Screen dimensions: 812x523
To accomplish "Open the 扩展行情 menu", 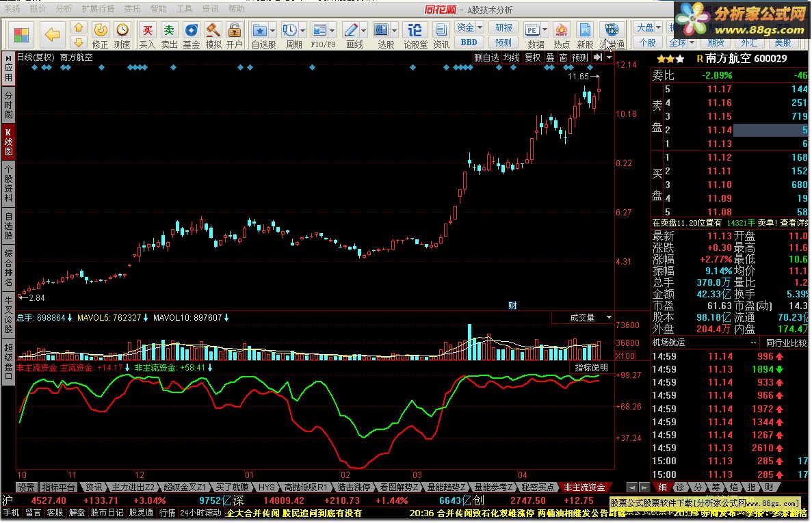I will (x=98, y=9).
